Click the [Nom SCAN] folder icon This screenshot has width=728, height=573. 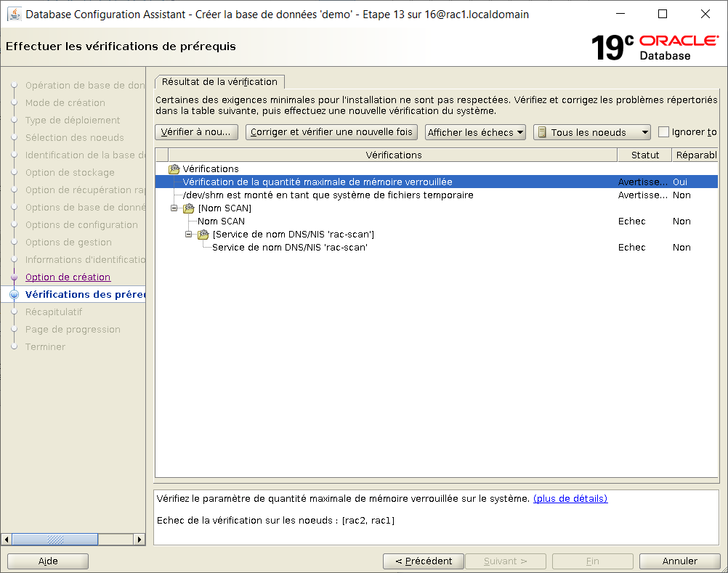point(188,208)
